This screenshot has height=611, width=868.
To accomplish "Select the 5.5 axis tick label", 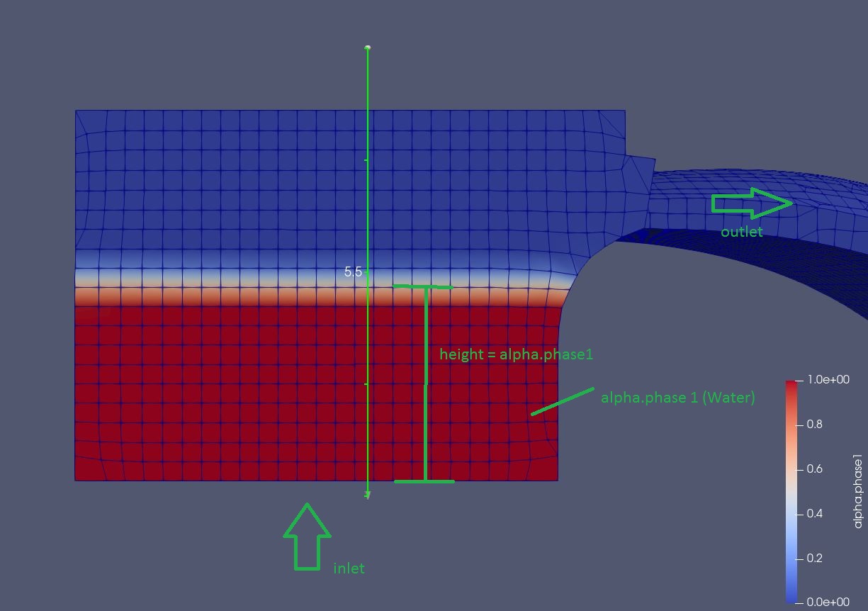I will point(353,272).
